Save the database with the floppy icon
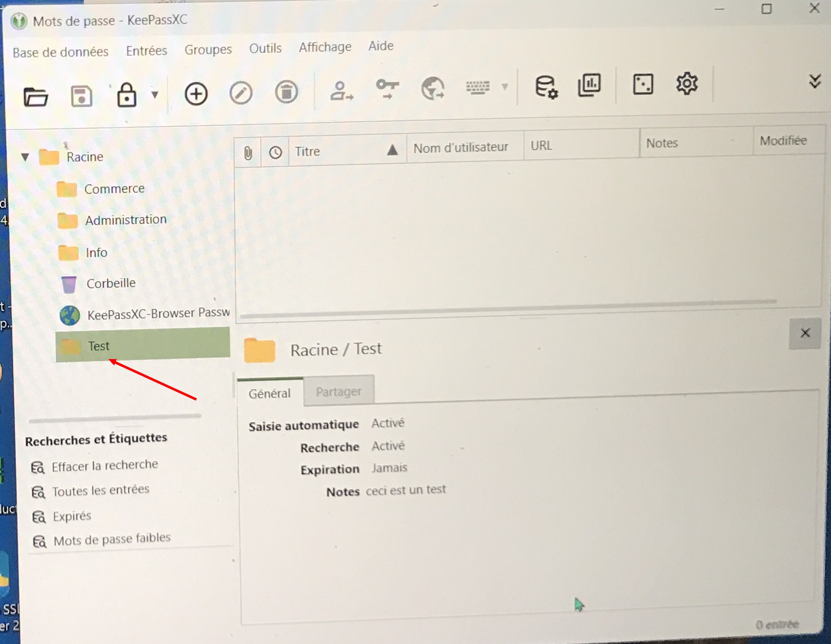The height and width of the screenshot is (644, 831). pos(81,96)
